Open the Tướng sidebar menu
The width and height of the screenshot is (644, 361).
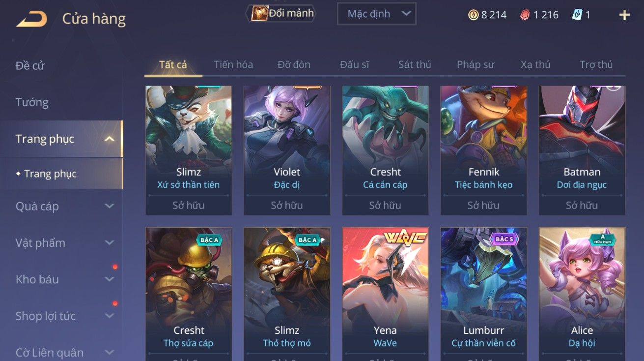[32, 102]
